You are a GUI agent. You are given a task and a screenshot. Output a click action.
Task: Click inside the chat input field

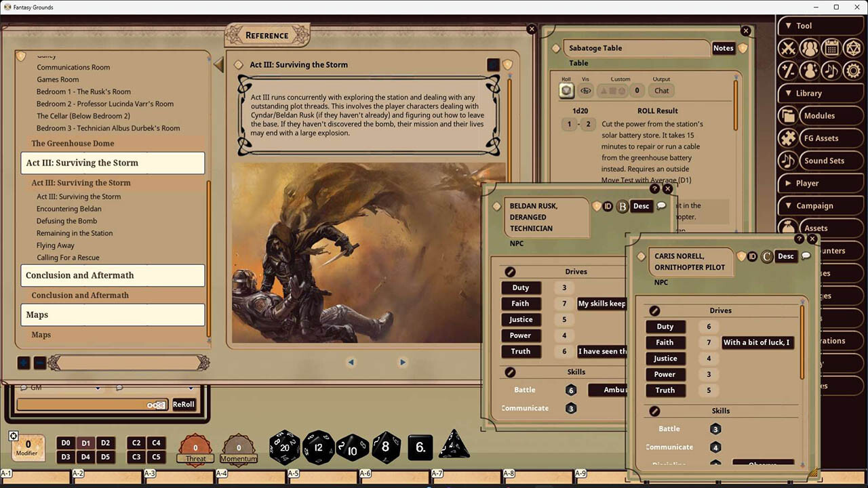click(x=88, y=404)
